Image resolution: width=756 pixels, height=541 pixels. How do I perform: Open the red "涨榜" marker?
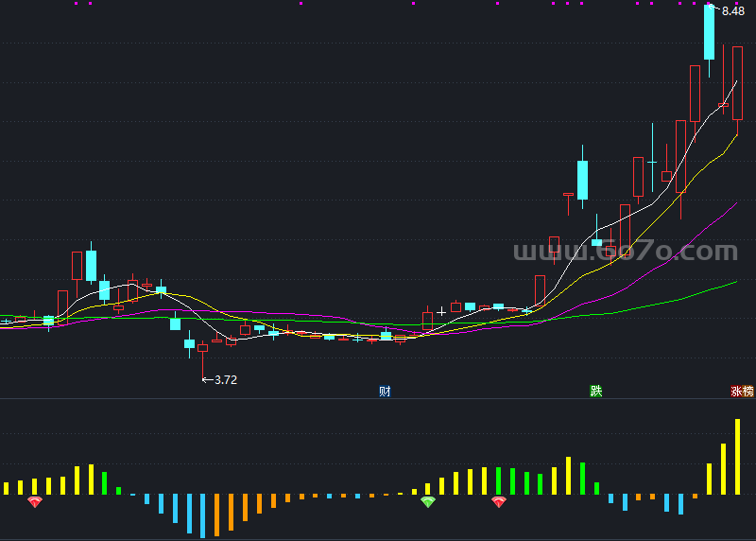tap(742, 391)
